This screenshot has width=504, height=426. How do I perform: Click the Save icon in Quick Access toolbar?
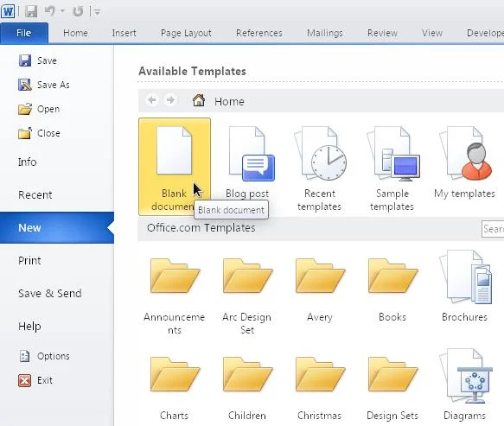click(31, 11)
